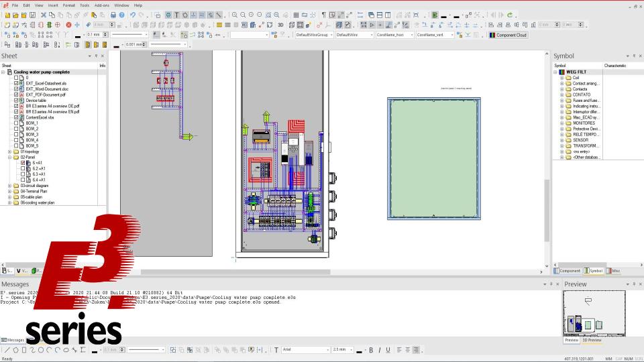Open the Edit menu
This screenshot has width=644, height=362.
coord(26,5)
